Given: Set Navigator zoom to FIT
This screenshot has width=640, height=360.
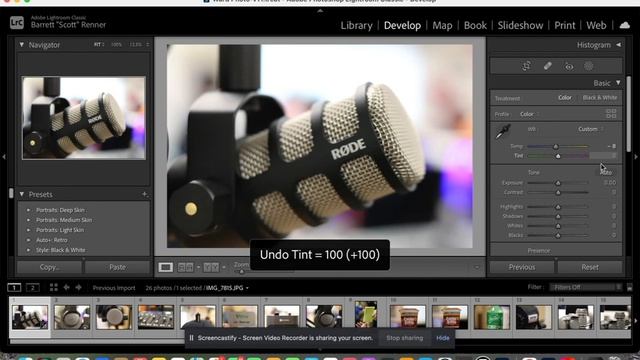Looking at the screenshot, I should pyautogui.click(x=98, y=44).
